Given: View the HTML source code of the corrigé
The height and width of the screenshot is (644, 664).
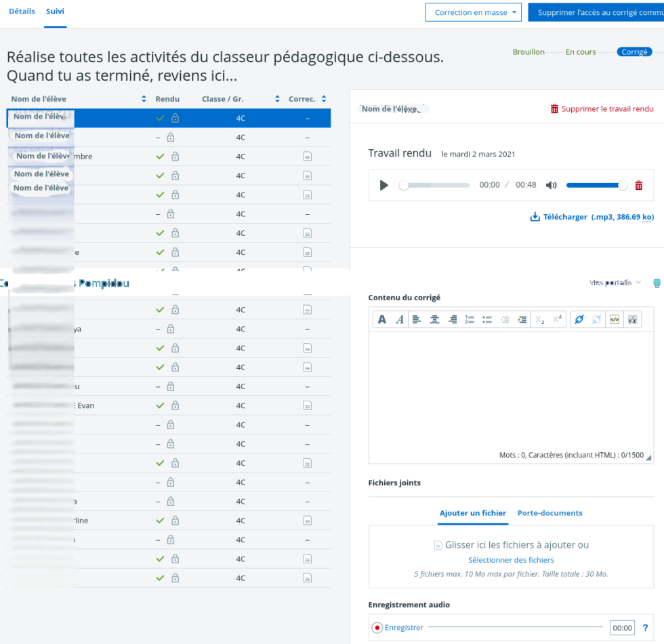Looking at the screenshot, I should [615, 319].
